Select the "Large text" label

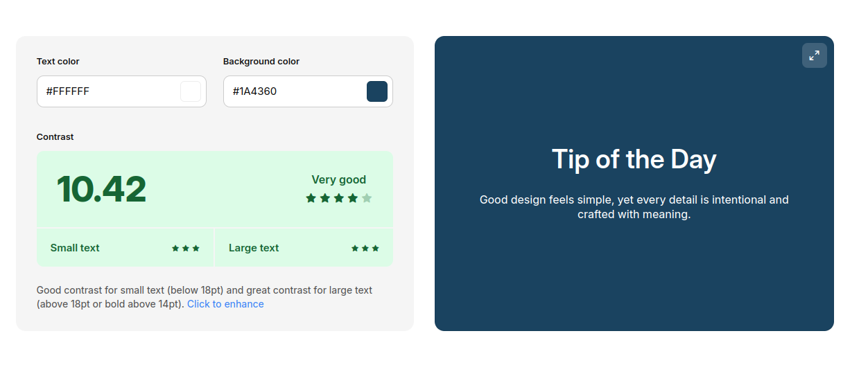click(x=254, y=248)
